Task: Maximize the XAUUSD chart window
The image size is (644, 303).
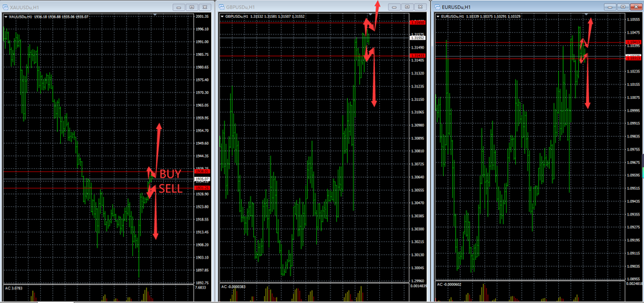Action: pos(192,6)
